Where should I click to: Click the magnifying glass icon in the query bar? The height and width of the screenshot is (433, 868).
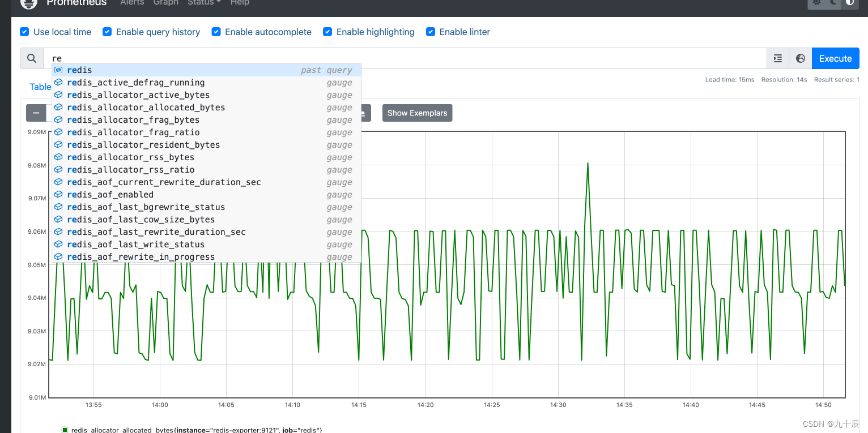click(x=31, y=58)
